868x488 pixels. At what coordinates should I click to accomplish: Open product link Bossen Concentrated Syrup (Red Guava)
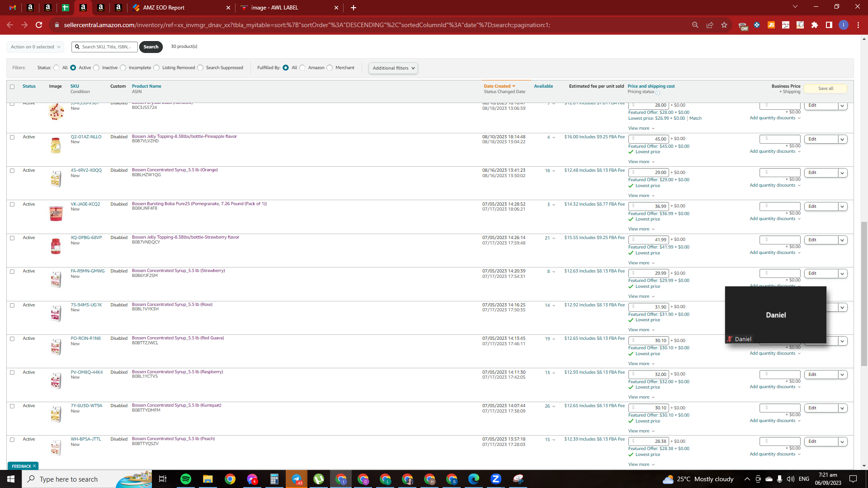click(x=178, y=338)
